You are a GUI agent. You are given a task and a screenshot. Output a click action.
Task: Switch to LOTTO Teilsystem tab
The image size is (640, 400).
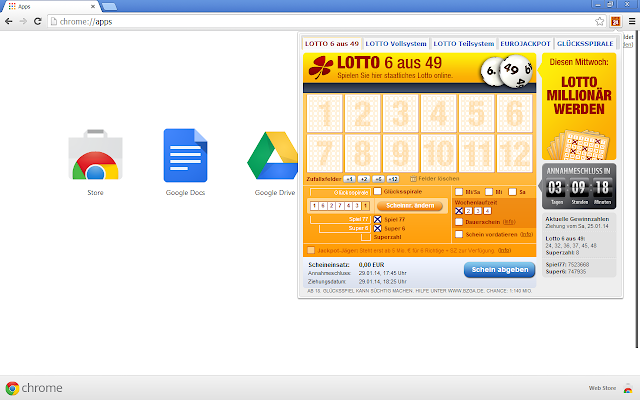pyautogui.click(x=464, y=44)
